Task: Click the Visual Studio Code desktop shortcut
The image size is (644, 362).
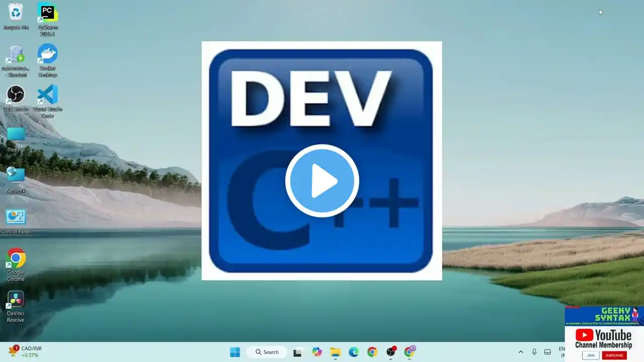Action: (47, 101)
